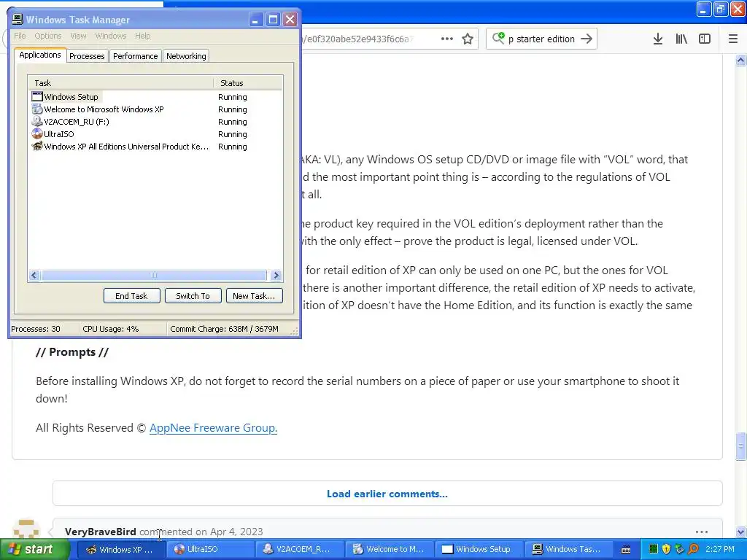Click the UltraISO disc icon in task list

(37, 134)
